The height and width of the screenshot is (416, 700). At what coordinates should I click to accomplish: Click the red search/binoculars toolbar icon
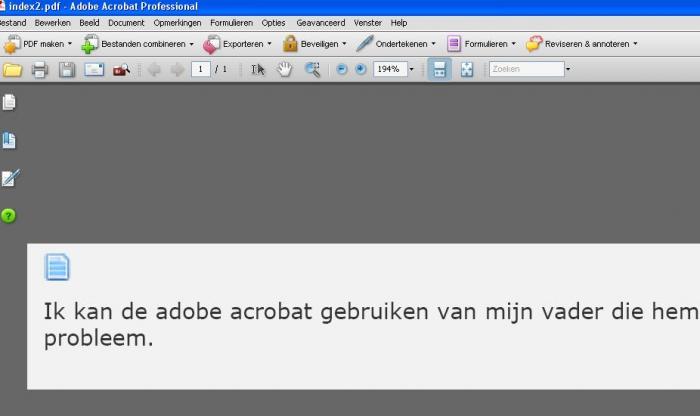121,70
